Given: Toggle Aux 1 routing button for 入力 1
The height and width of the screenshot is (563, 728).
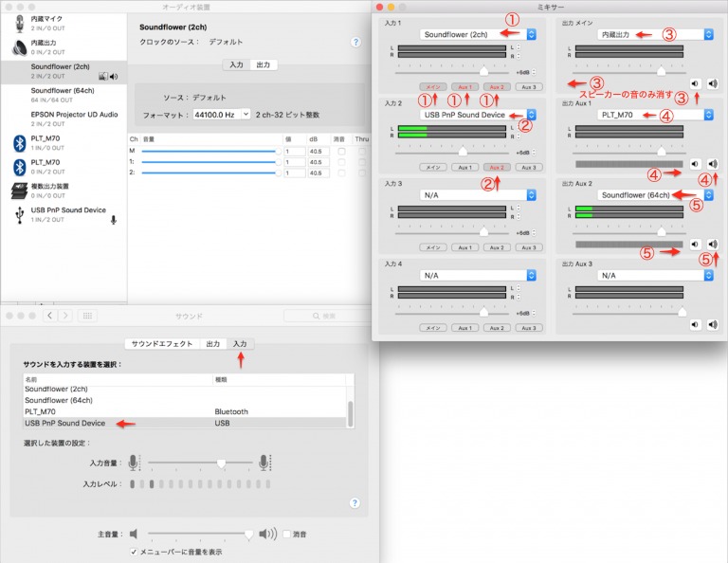Looking at the screenshot, I should (x=464, y=87).
